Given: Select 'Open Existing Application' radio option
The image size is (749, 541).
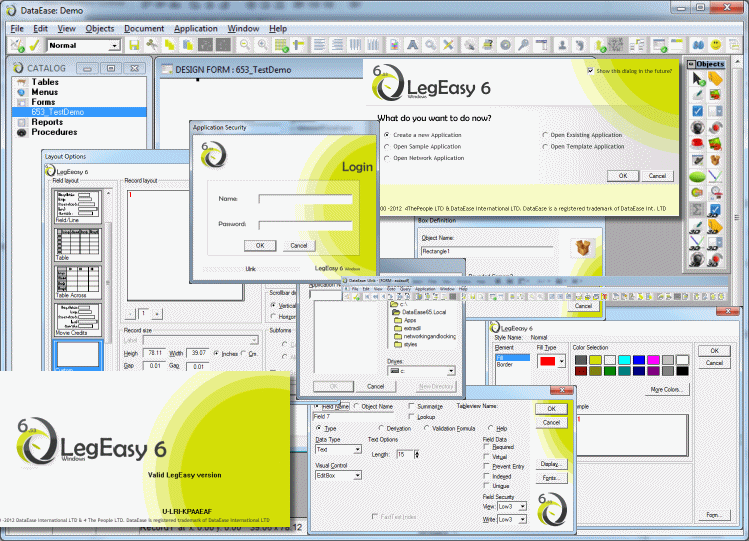Looking at the screenshot, I should (545, 135).
